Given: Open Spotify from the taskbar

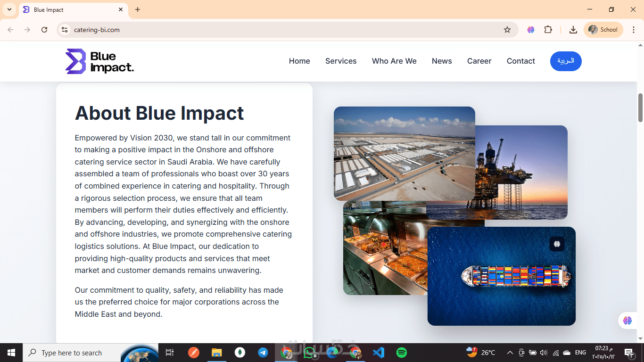Looking at the screenshot, I should coord(402,353).
